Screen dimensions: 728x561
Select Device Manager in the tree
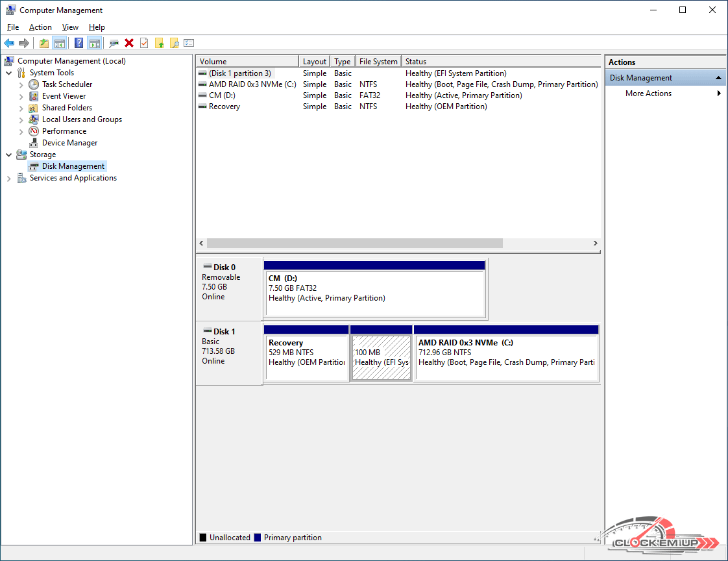point(69,143)
